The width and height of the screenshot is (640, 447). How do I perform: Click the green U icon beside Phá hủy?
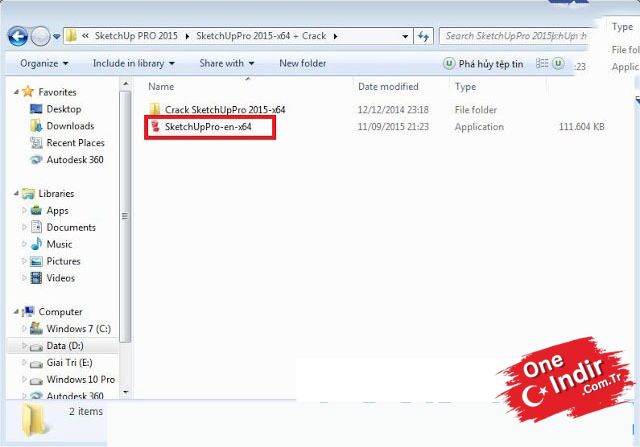click(449, 64)
